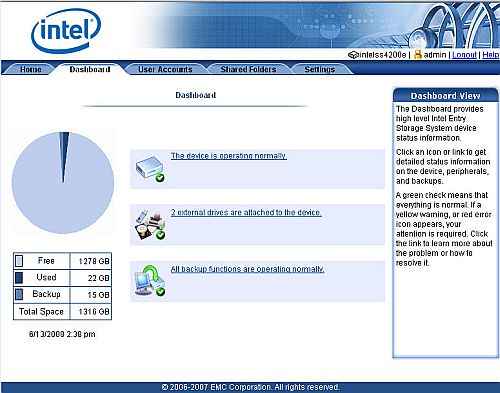The image size is (500, 393).
Task: Click the EMC Corporation copyright footer
Action: coord(250,387)
